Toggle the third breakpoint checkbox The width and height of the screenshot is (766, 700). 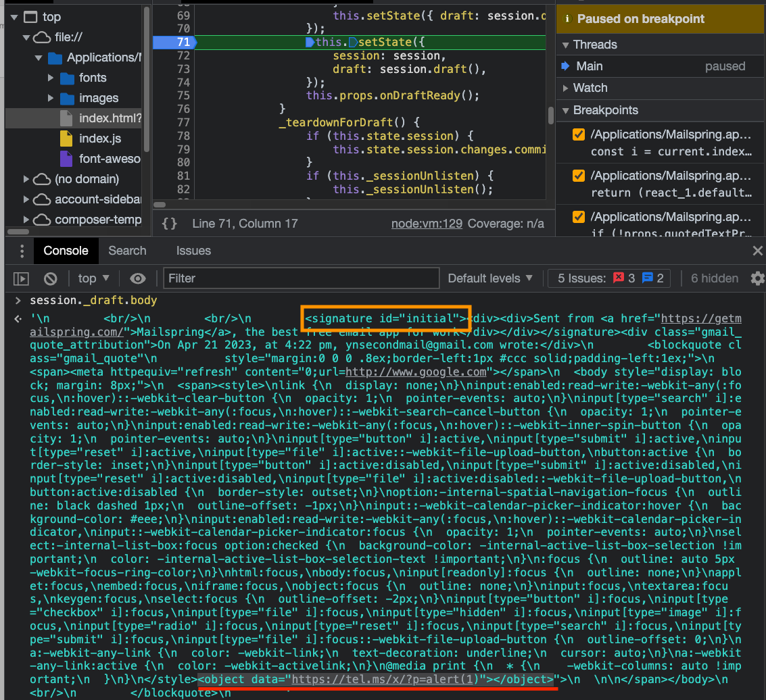click(x=579, y=217)
